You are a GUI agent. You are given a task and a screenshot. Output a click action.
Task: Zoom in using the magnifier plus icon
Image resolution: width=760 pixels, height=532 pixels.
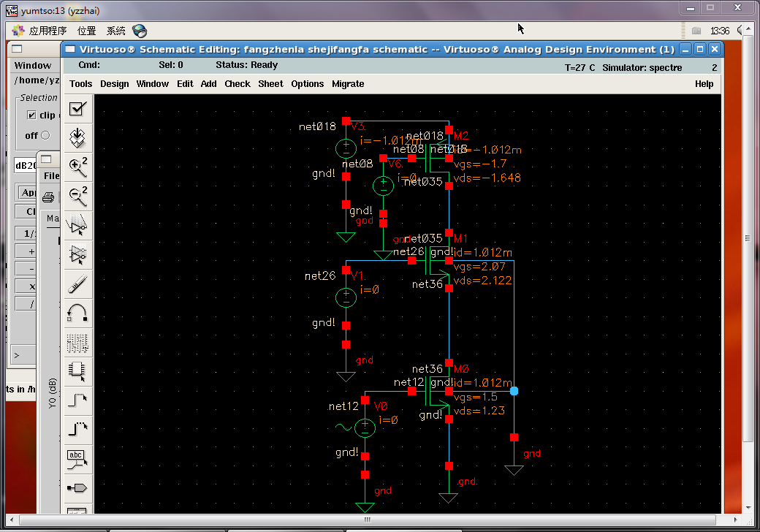click(x=77, y=167)
